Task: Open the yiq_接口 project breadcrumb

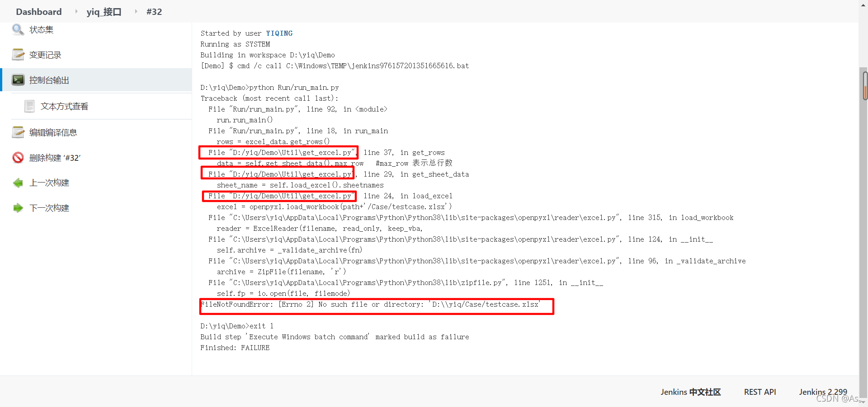Action: pos(104,12)
